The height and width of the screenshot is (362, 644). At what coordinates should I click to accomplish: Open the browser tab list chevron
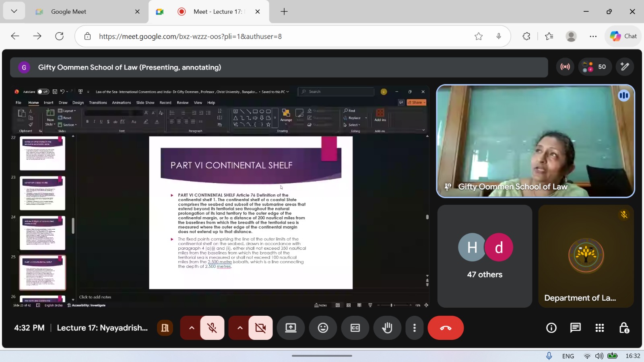pyautogui.click(x=14, y=11)
